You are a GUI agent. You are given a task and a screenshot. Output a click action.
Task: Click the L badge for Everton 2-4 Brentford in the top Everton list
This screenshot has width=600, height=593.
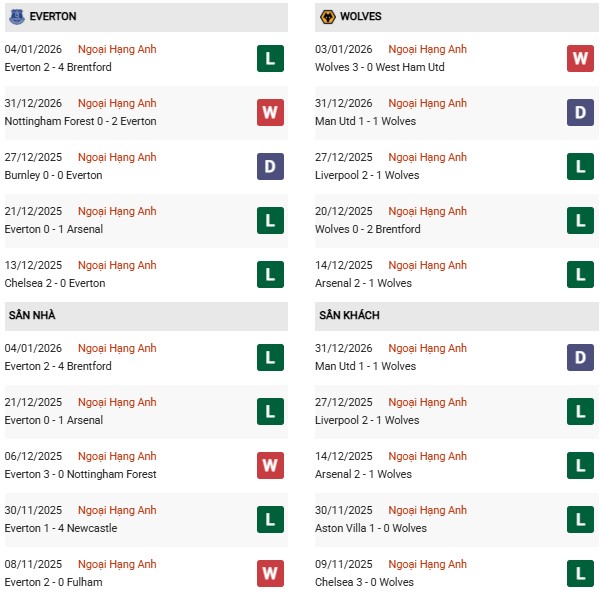tap(270, 59)
